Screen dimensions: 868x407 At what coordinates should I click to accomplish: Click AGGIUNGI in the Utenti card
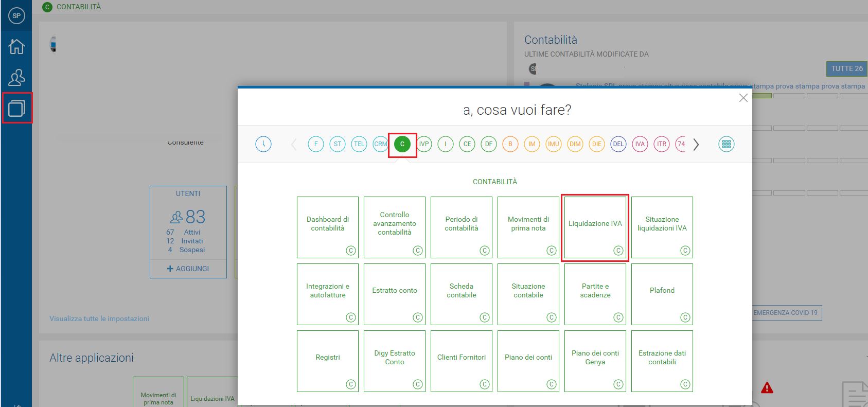click(188, 269)
